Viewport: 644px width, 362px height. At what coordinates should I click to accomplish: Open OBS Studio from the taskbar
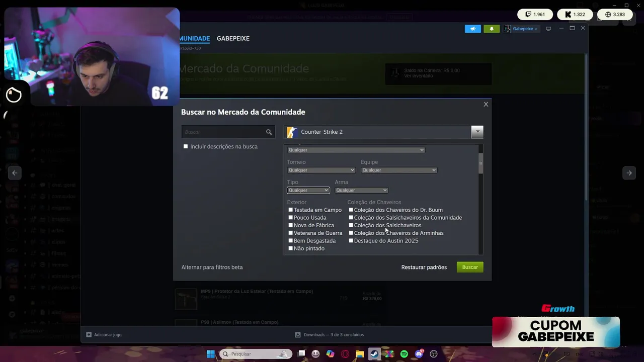tap(434, 354)
